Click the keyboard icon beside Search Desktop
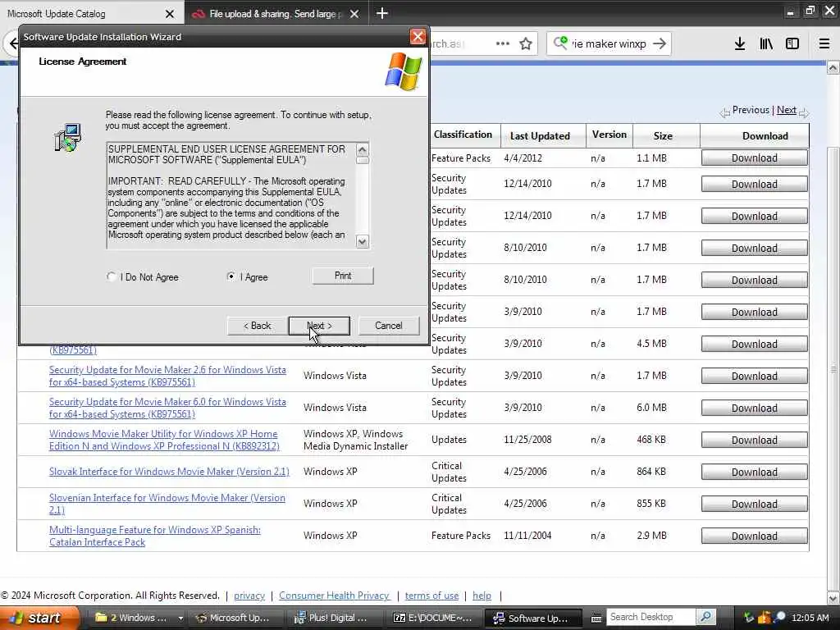The width and height of the screenshot is (840, 630). click(596, 618)
